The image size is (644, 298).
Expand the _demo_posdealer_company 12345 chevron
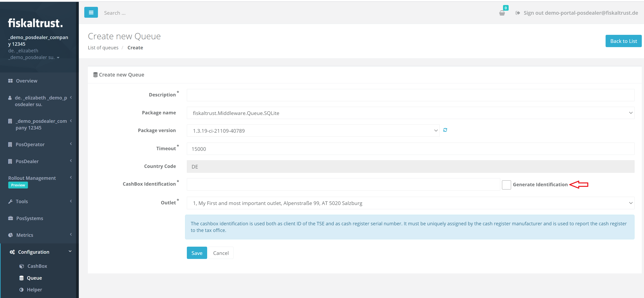[x=71, y=121]
